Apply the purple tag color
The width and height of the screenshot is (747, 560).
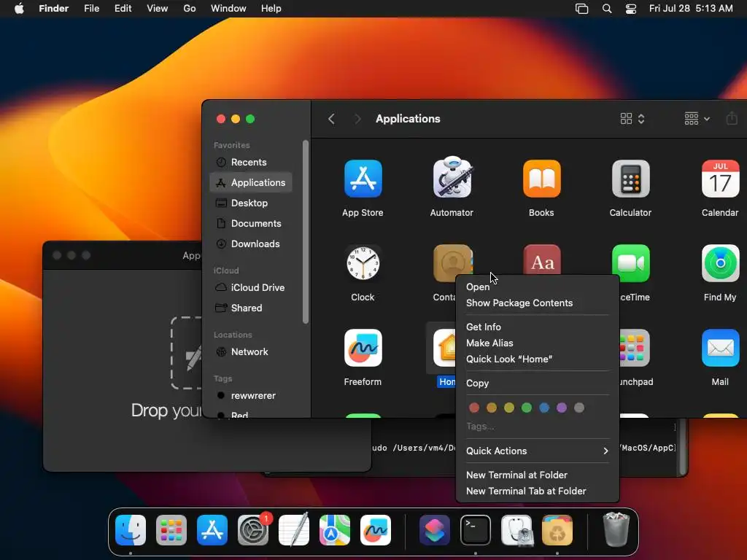point(562,408)
